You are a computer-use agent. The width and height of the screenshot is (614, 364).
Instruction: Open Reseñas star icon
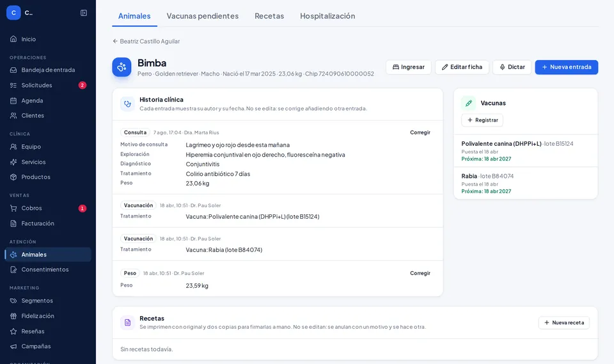click(13, 331)
